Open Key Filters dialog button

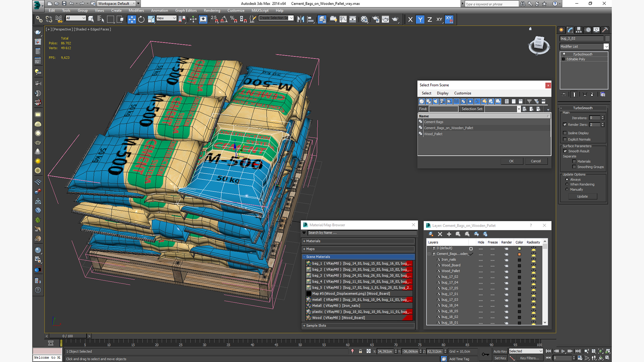[529, 358]
